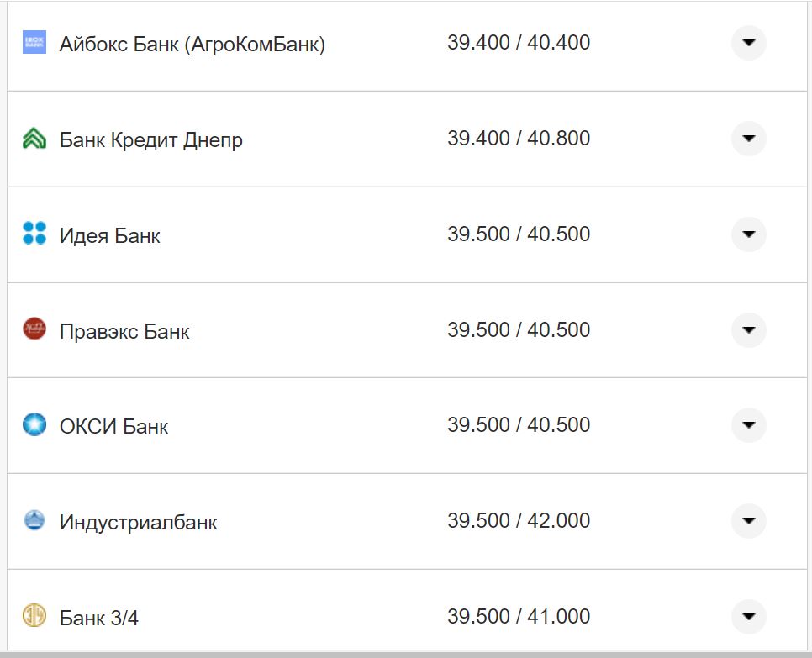
Task: Click the red Правэкс Банк logo
Action: pos(34,329)
